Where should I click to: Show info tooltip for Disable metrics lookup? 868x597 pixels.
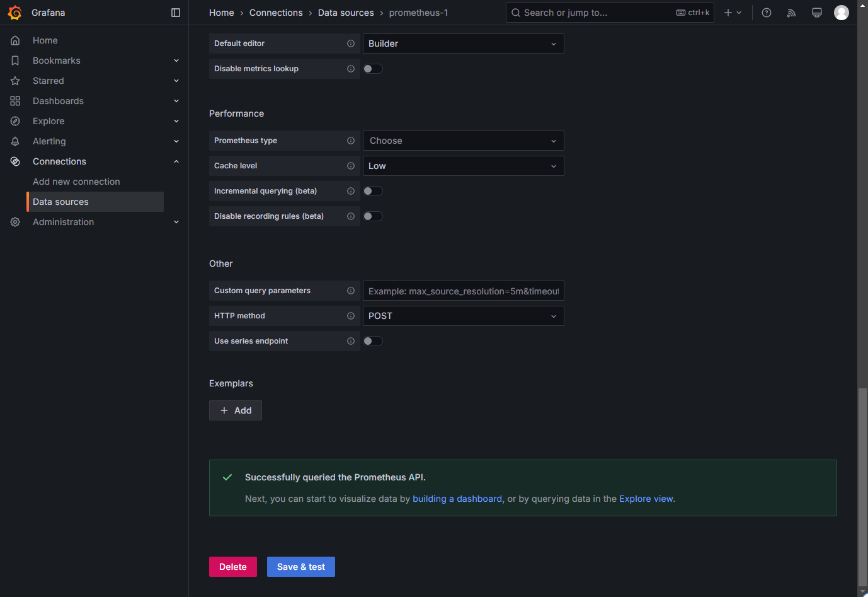(x=351, y=69)
